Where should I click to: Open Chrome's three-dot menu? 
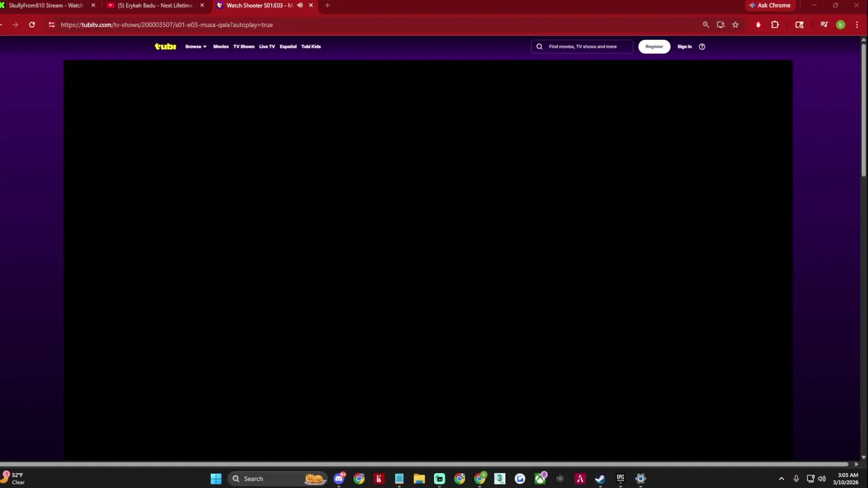(857, 25)
